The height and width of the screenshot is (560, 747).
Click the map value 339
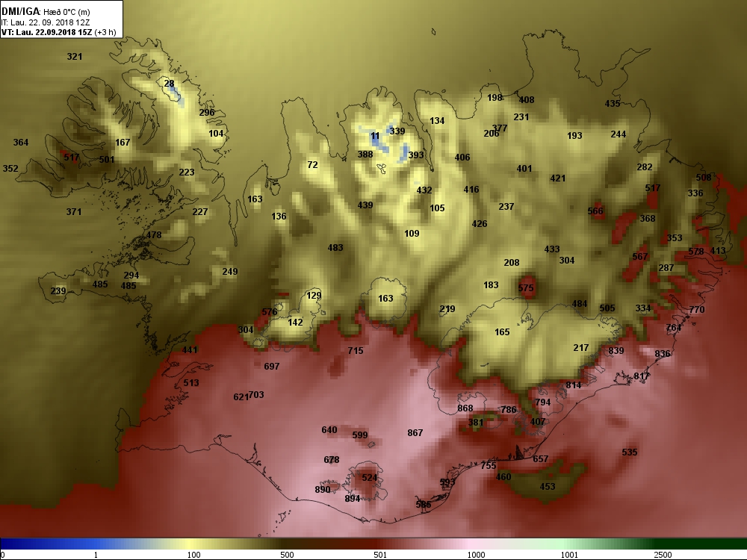[x=397, y=131]
